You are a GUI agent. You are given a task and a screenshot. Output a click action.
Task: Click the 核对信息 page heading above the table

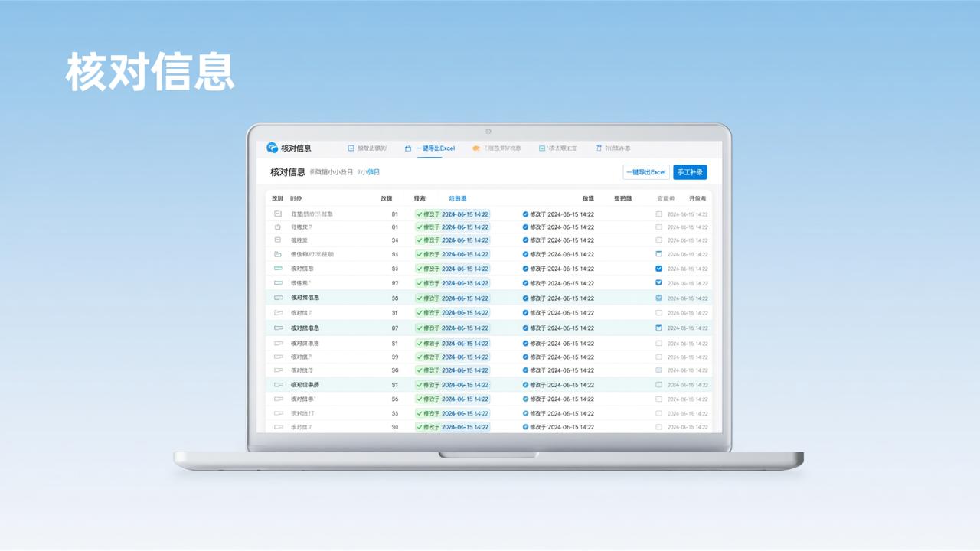click(x=288, y=172)
